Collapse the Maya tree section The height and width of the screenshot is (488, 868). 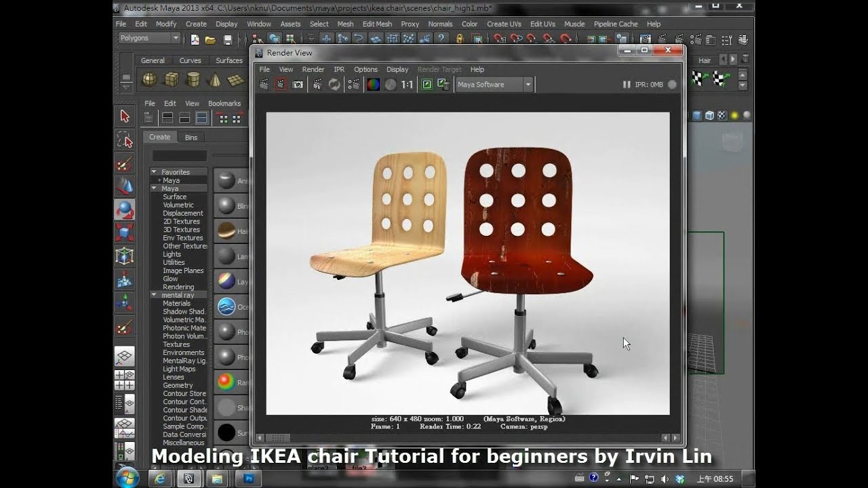point(154,188)
